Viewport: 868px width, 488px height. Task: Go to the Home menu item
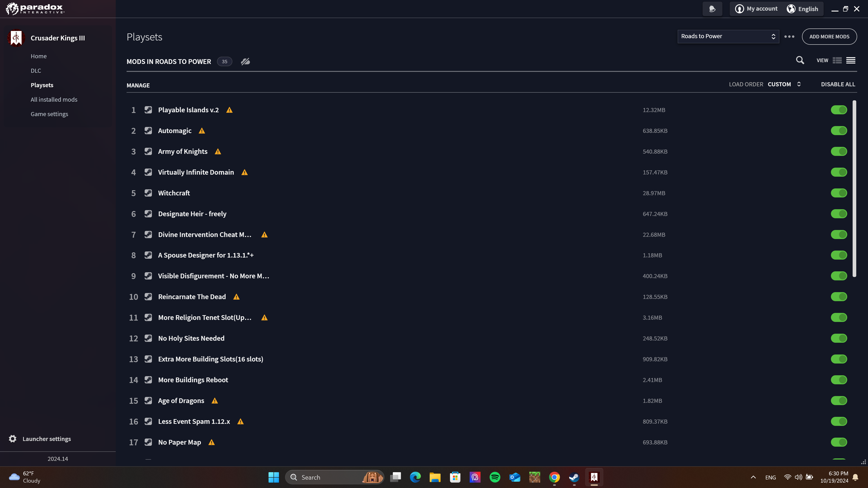coord(39,56)
